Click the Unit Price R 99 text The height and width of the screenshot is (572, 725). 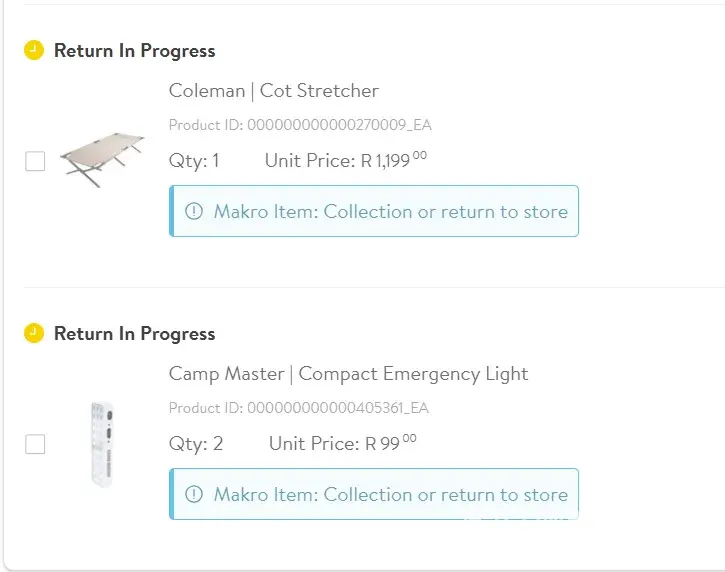pyautogui.click(x=342, y=443)
